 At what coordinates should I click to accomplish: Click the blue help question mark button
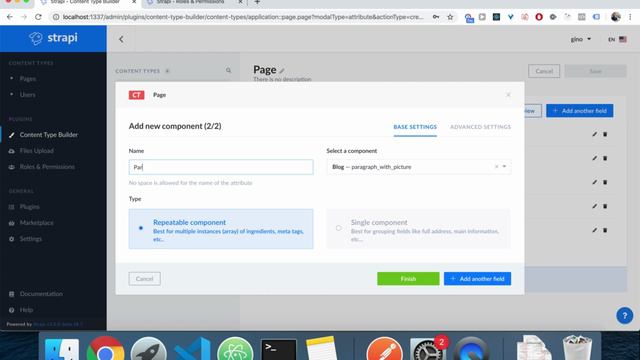pos(624,316)
